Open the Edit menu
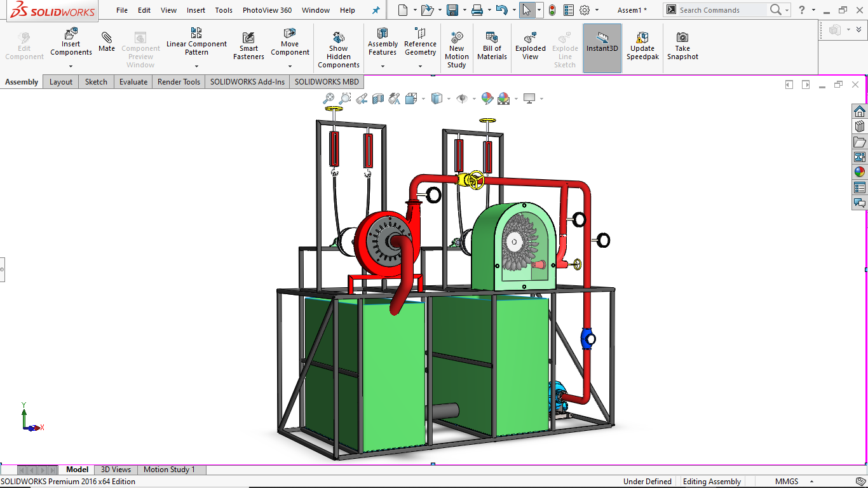Image resolution: width=868 pixels, height=488 pixels. 144,10
